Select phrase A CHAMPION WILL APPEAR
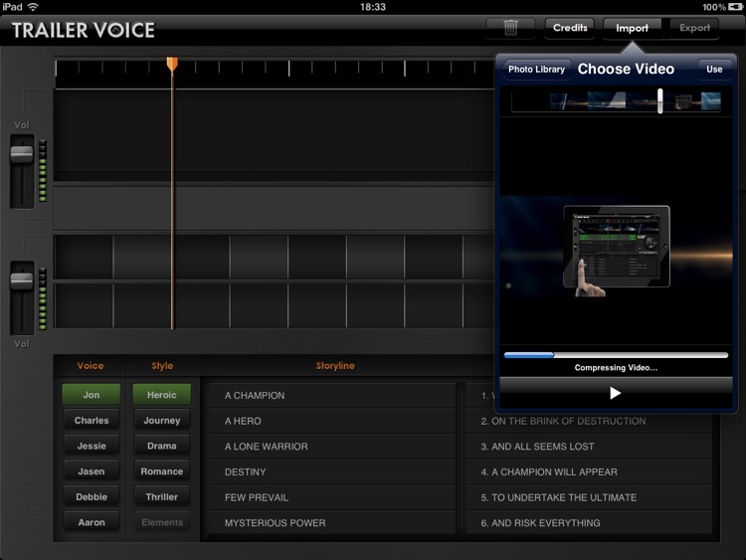 (x=589, y=472)
